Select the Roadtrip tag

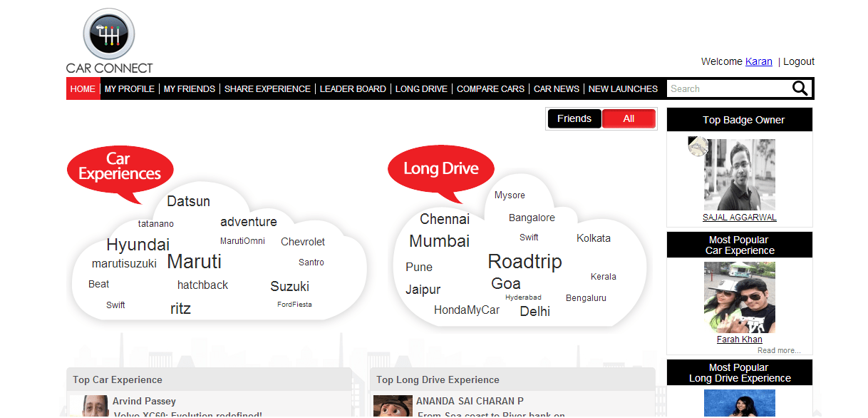(x=525, y=262)
